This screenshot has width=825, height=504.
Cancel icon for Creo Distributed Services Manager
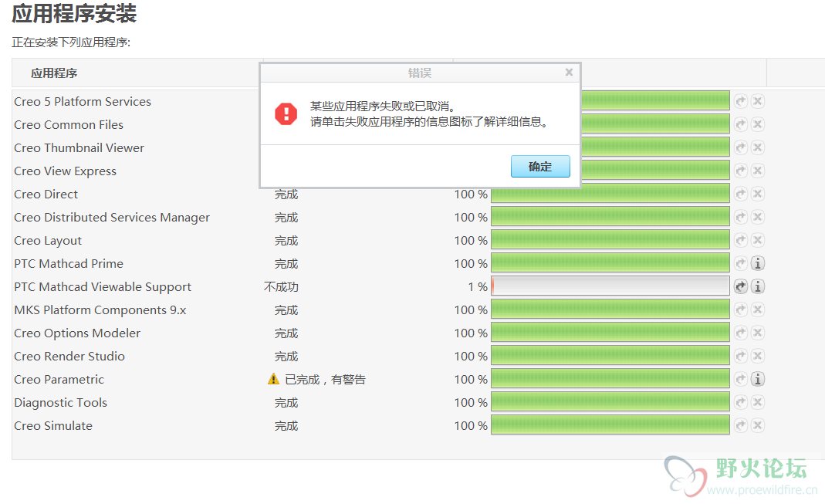click(x=758, y=217)
